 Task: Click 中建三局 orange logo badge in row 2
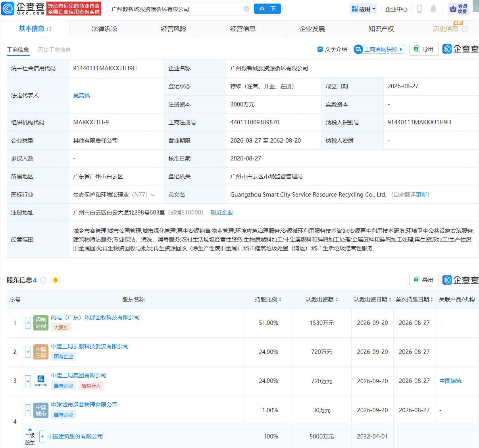41,352
